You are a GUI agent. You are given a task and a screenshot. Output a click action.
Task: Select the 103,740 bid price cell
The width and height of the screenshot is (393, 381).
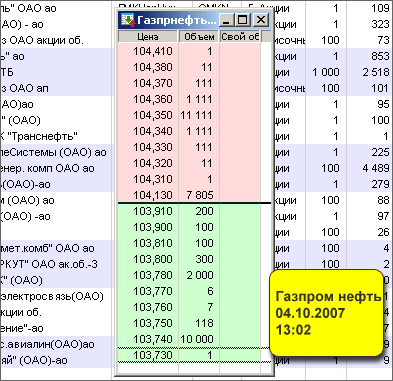coord(148,339)
